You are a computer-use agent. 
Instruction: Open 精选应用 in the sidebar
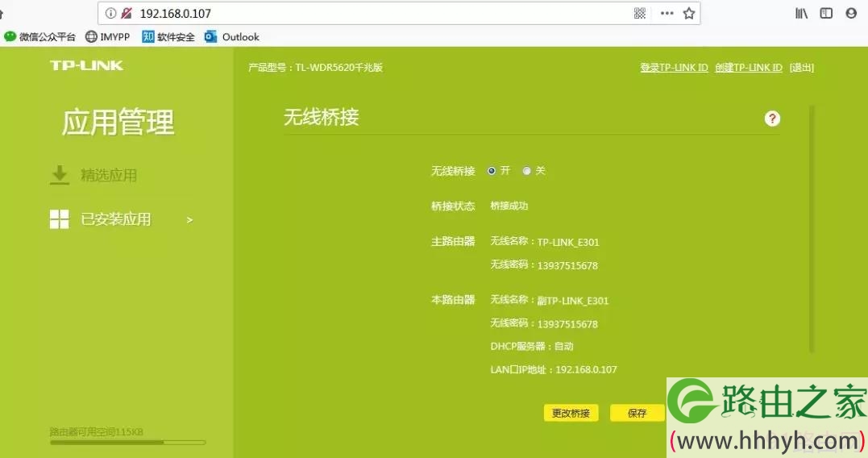click(x=109, y=176)
